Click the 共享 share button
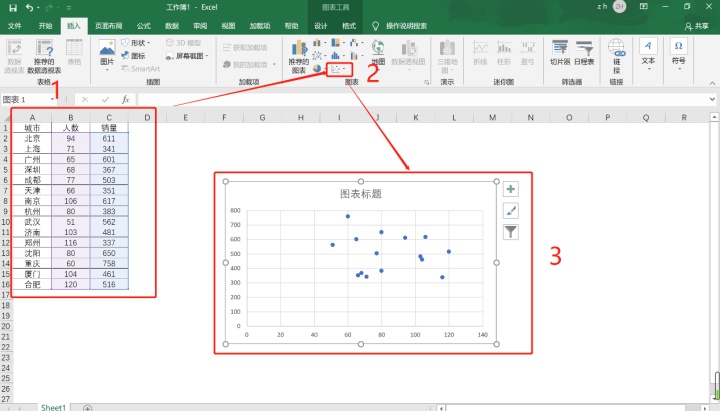The width and height of the screenshot is (720, 411). click(697, 26)
